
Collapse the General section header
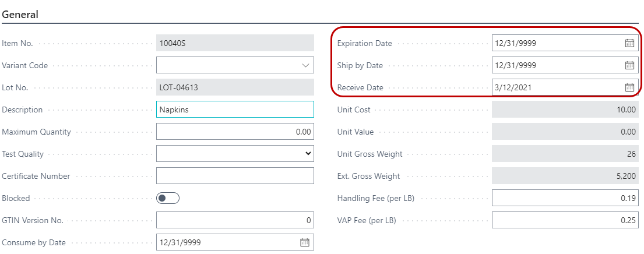[x=20, y=15]
